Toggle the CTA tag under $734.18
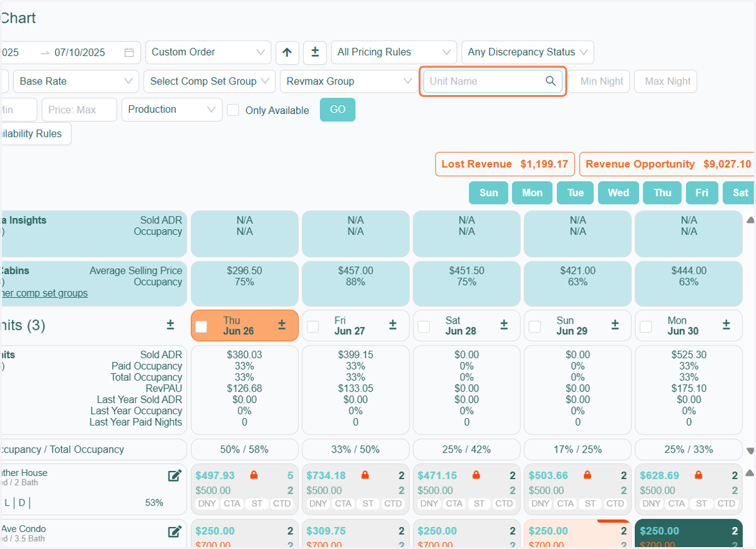 click(343, 504)
